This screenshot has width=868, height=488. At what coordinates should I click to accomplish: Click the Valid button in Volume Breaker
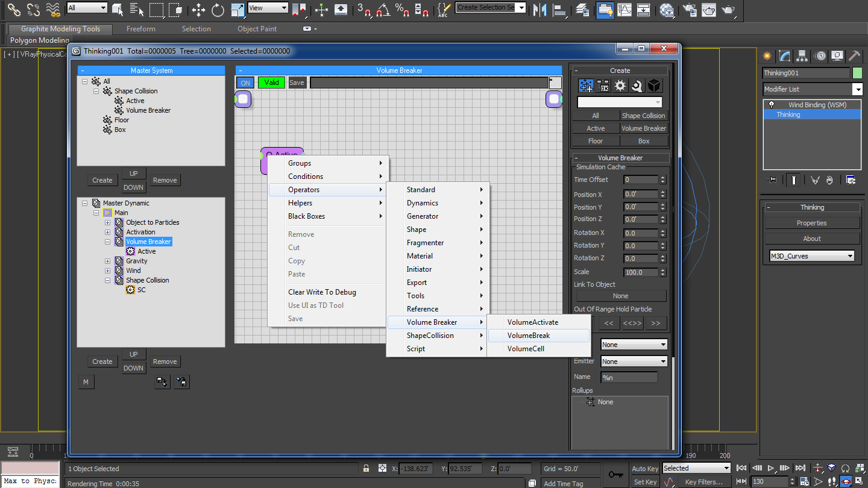tap(271, 83)
